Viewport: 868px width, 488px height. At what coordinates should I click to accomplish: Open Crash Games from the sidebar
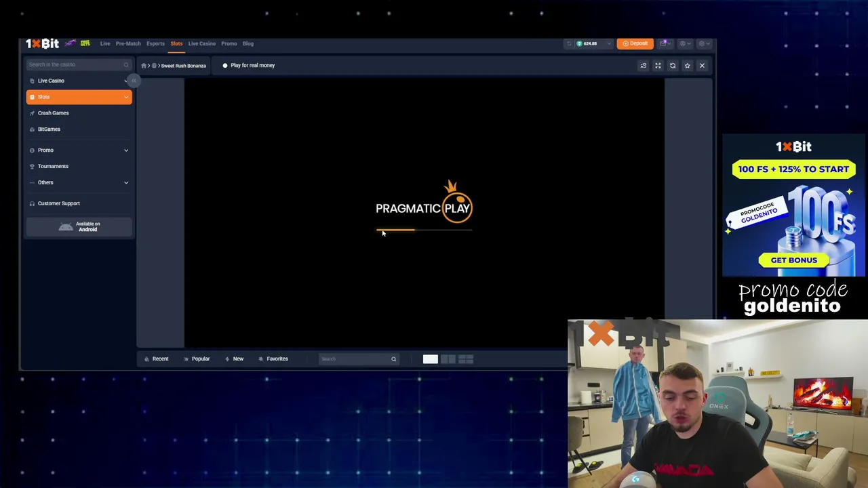(53, 113)
